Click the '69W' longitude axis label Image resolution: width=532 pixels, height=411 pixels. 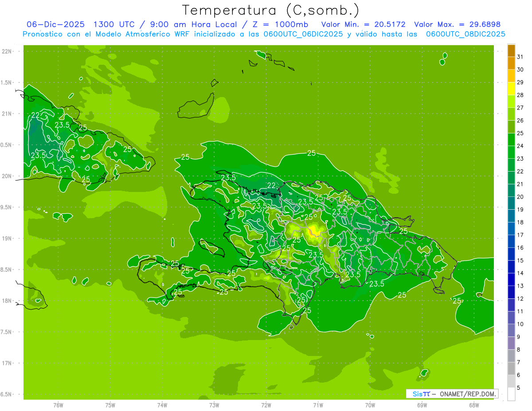pyautogui.click(x=422, y=405)
